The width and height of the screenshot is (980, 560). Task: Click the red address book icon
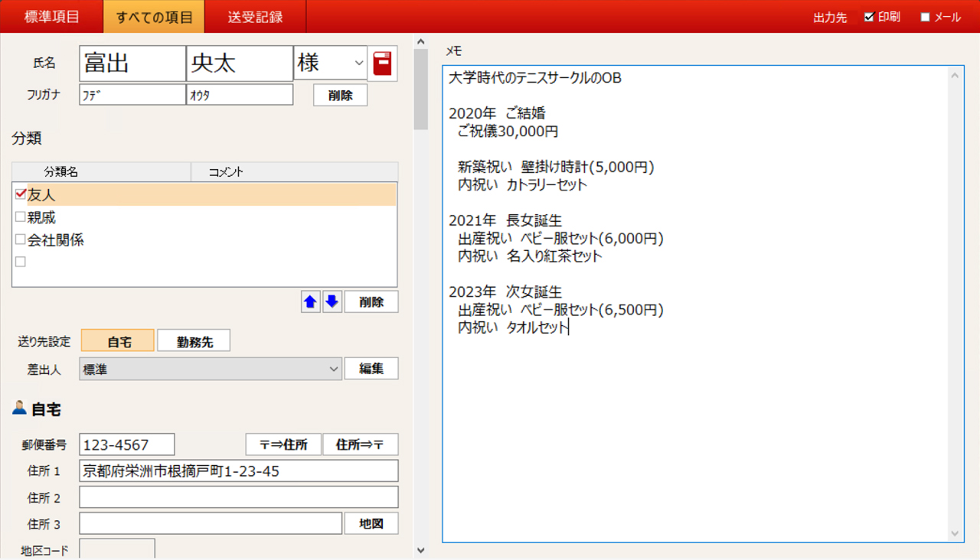[x=382, y=63]
